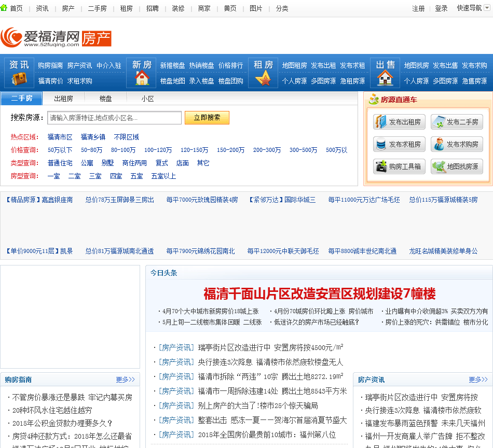Filter by 五室以上 room layout
The image size is (493, 448).
point(163,176)
